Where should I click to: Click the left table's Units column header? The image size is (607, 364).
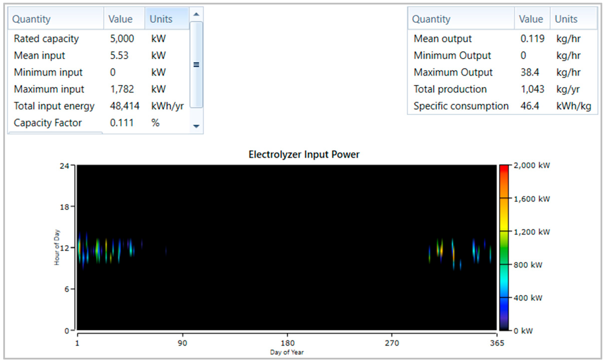coord(167,19)
